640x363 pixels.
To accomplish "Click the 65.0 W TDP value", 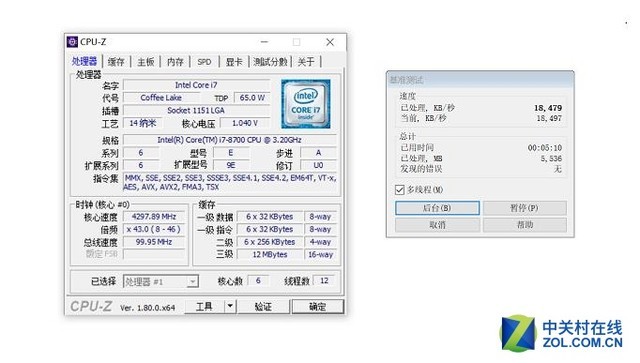I will [x=252, y=98].
